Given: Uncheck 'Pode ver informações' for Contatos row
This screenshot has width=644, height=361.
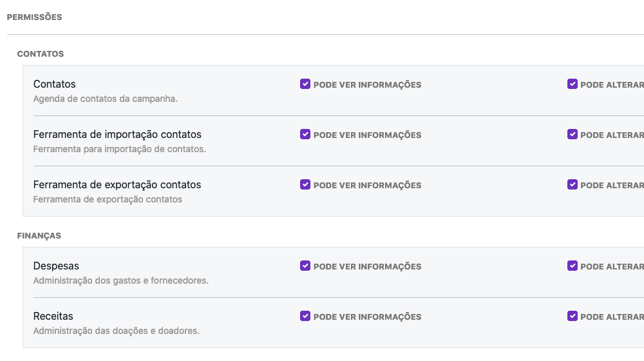Looking at the screenshot, I should 305,84.
